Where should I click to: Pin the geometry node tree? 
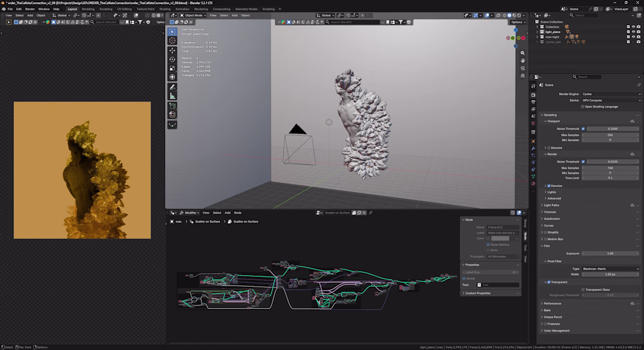point(371,213)
